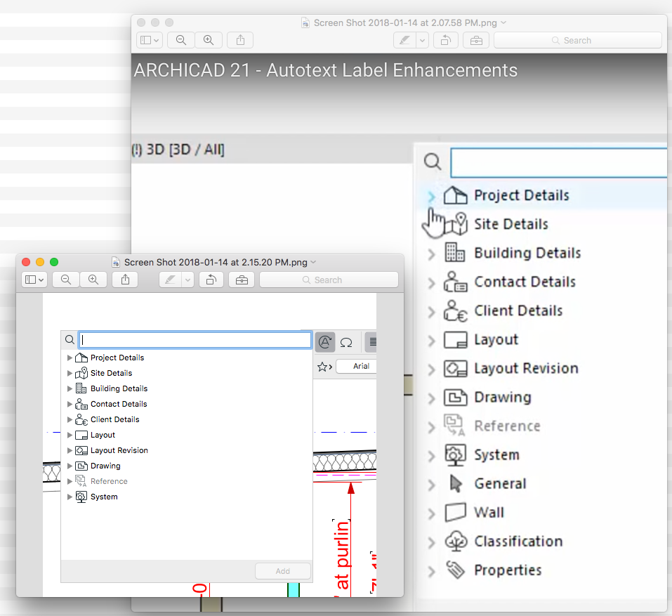Zoom out in the front Preview window
The width and height of the screenshot is (672, 616).
click(x=65, y=280)
